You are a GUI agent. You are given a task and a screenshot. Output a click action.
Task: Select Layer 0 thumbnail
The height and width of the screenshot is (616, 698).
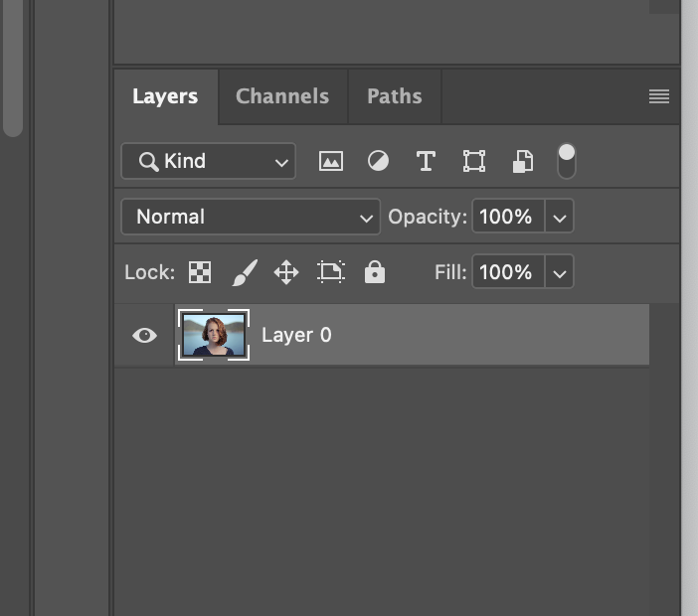click(x=214, y=335)
